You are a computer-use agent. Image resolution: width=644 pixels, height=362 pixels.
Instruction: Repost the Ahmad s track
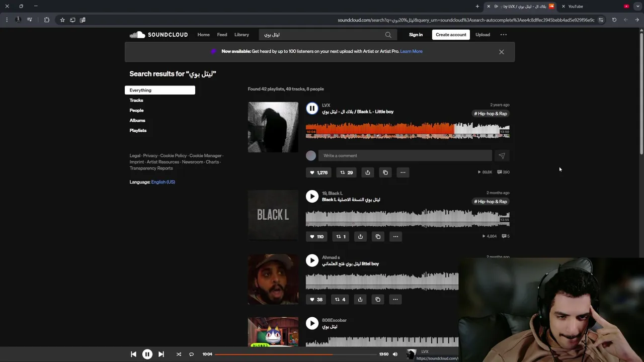(x=341, y=299)
